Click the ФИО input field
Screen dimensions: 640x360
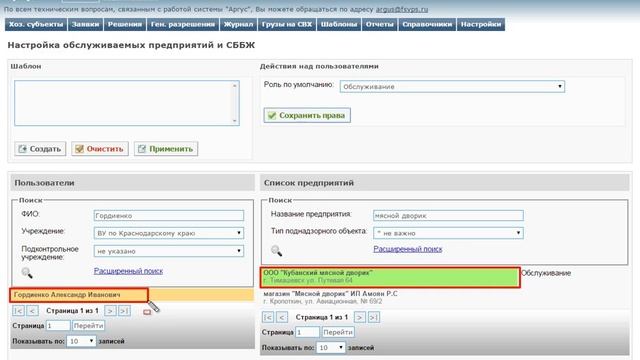169,216
